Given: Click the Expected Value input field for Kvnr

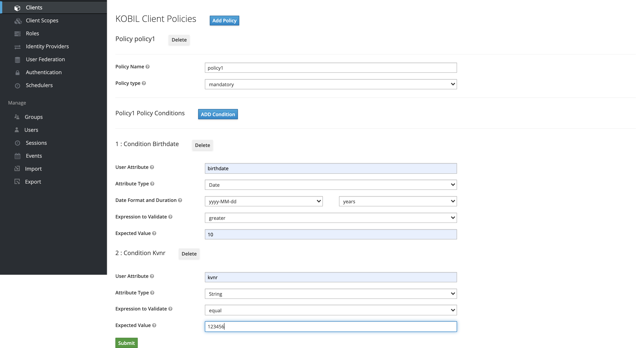Looking at the screenshot, I should 330,326.
